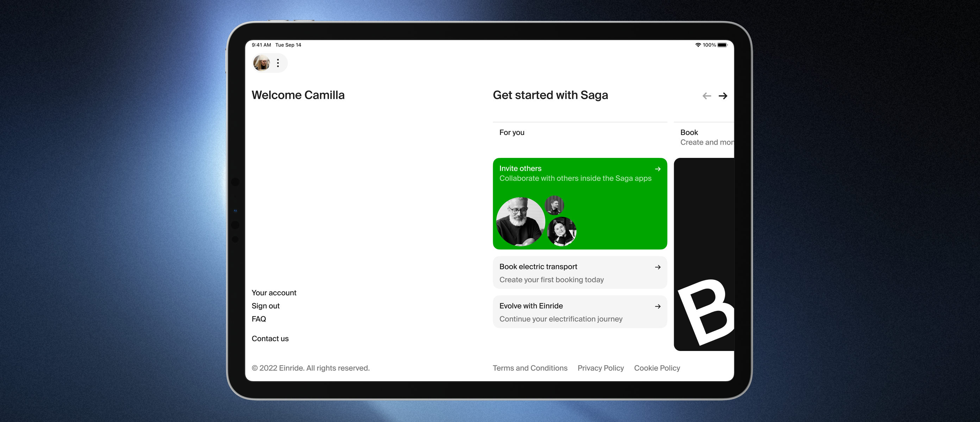Click the small top portrait in Invite card
Screen dimensions: 980x422
pyautogui.click(x=554, y=205)
